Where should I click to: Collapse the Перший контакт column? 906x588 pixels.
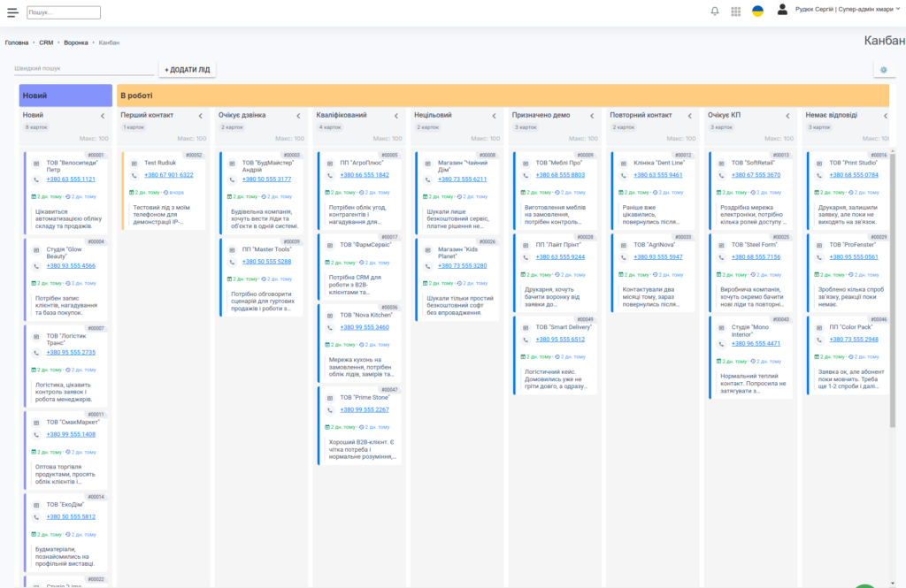coord(200,116)
